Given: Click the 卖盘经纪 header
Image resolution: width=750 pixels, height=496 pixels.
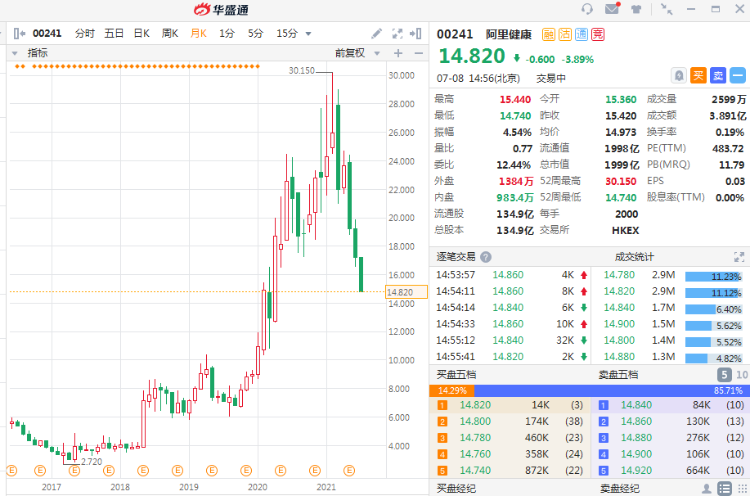Looking at the screenshot, I should [619, 489].
